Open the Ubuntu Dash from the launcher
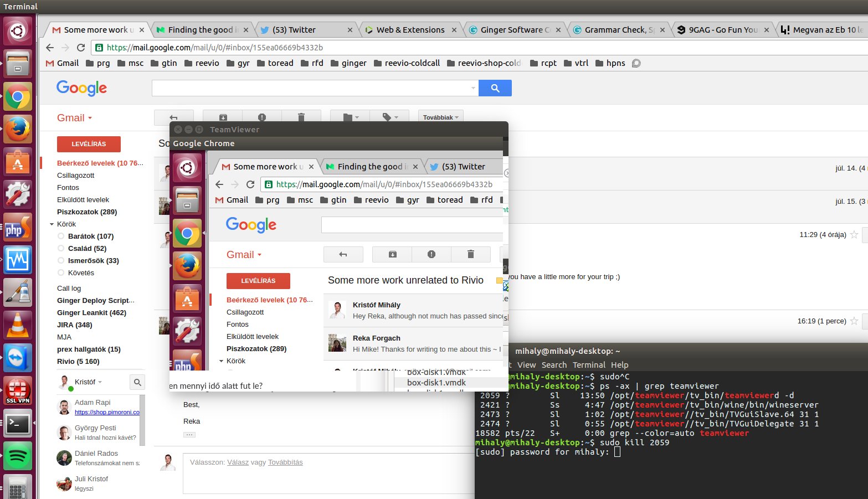The width and height of the screenshot is (868, 499). 18,30
